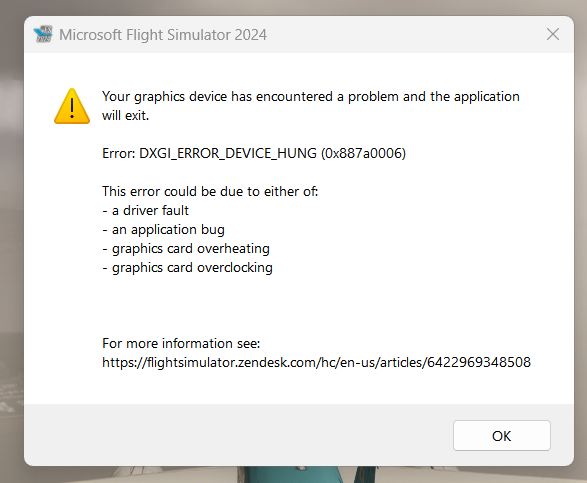Viewport: 587px width, 483px height.
Task: Click the Flight Simulator app icon in title bar
Action: [43, 34]
